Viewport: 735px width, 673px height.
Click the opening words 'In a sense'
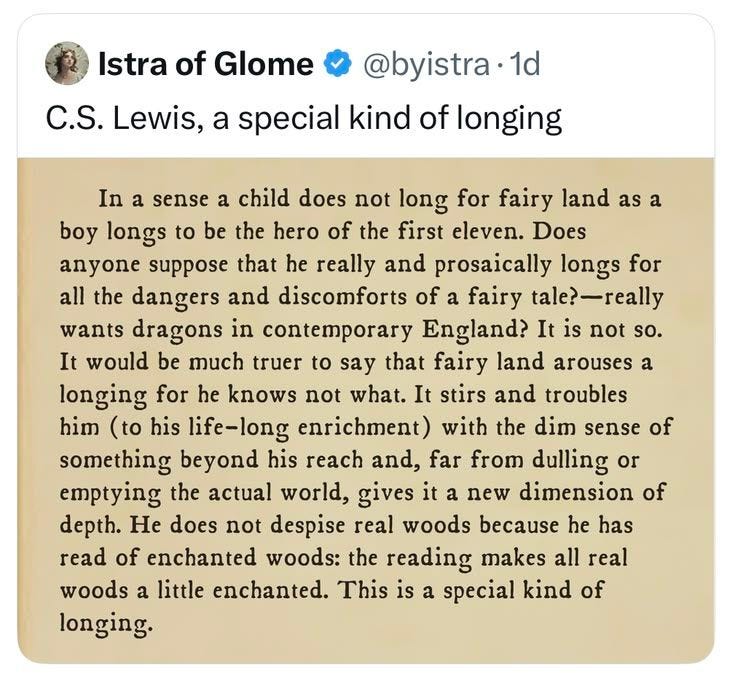point(153,199)
